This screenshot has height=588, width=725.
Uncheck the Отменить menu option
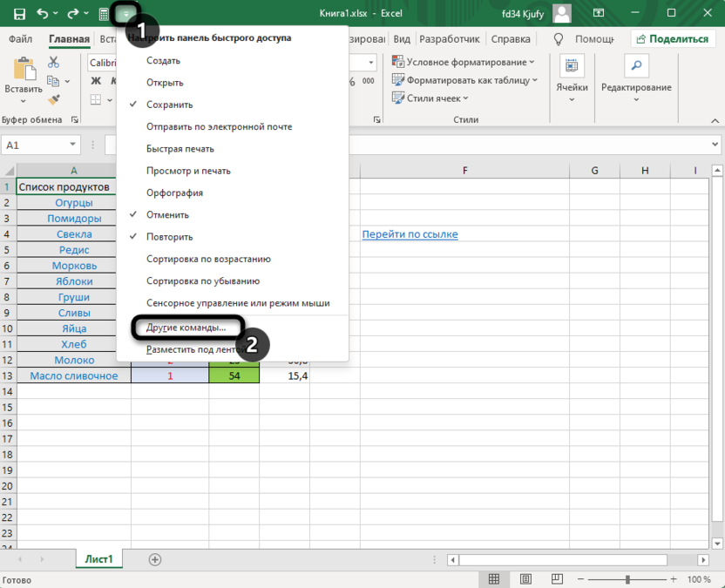pos(167,215)
